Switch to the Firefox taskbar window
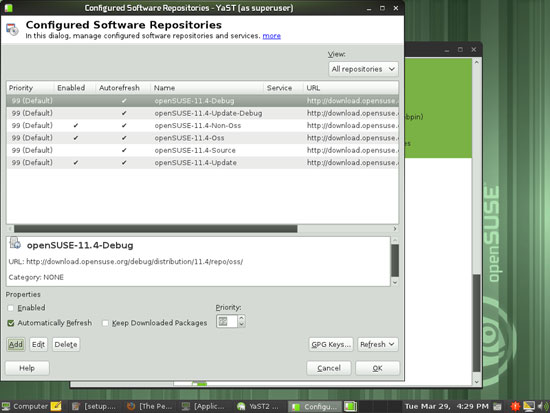This screenshot has height=413, width=550. [x=150, y=406]
